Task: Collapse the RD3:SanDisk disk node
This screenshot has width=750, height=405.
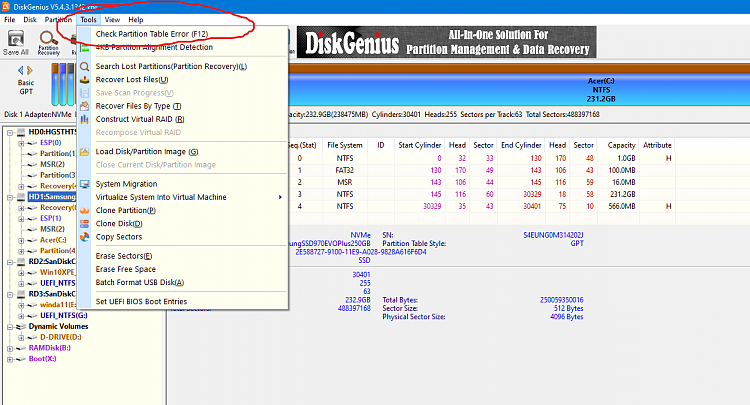Action: [10, 294]
